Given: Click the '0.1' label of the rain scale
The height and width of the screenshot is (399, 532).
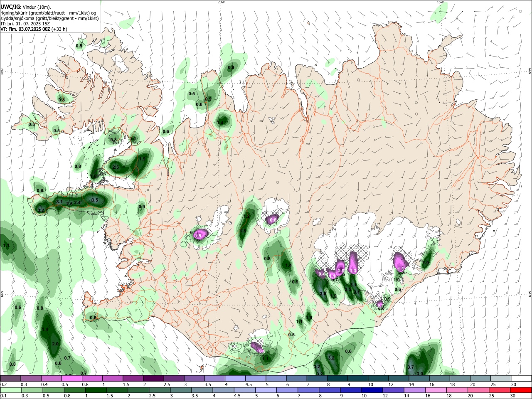Looking at the screenshot, I should (3, 396).
